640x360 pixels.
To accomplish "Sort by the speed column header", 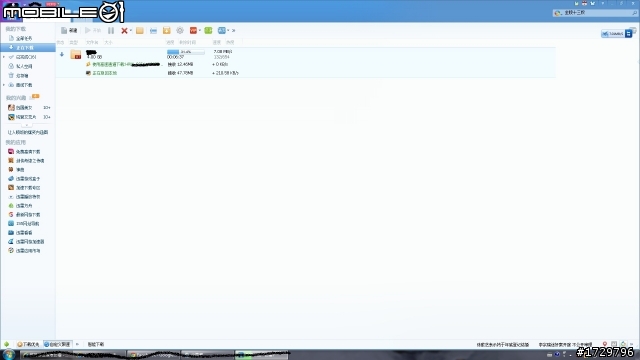I will click(217, 42).
